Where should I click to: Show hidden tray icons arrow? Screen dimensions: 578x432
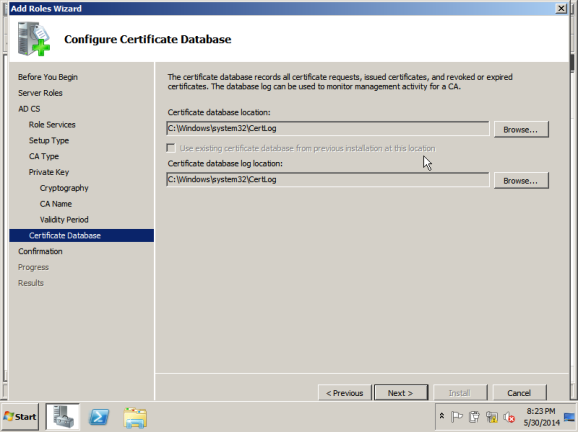click(x=442, y=416)
